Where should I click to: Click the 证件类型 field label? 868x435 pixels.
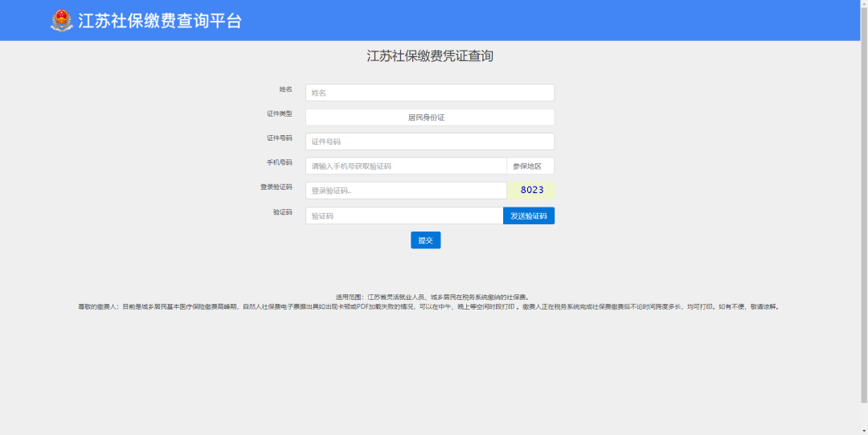280,113
